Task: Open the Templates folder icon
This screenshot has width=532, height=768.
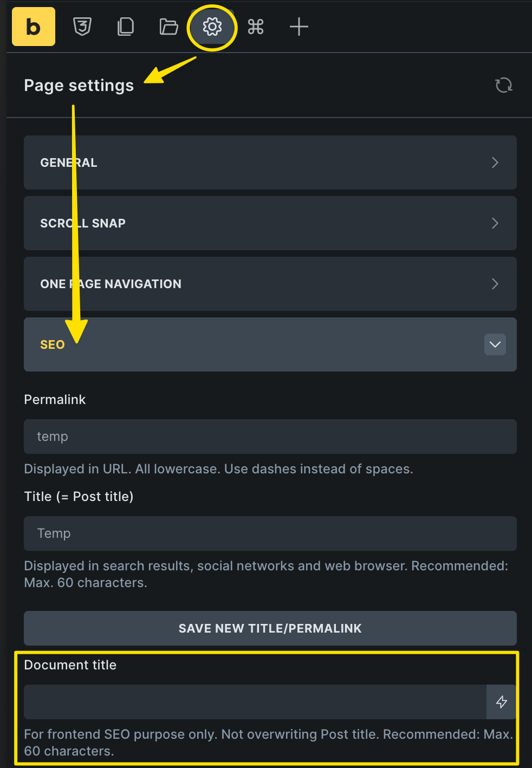Action: 168,27
